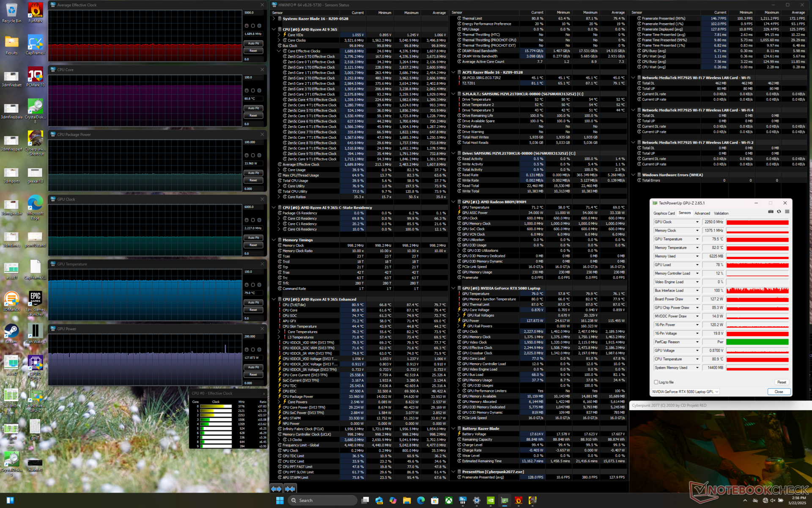Screen dimensions: 812x508
Task: Collapse GPU [#0] NVIDIA GeForce RTX 5080 group
Action: tap(453, 288)
